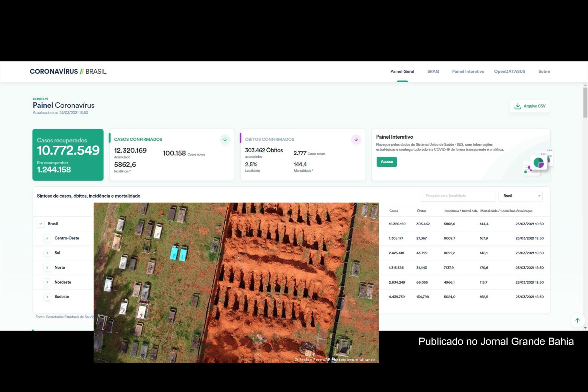Click the scroll-to-top arrow button
The width and height of the screenshot is (588, 392).
point(577,320)
